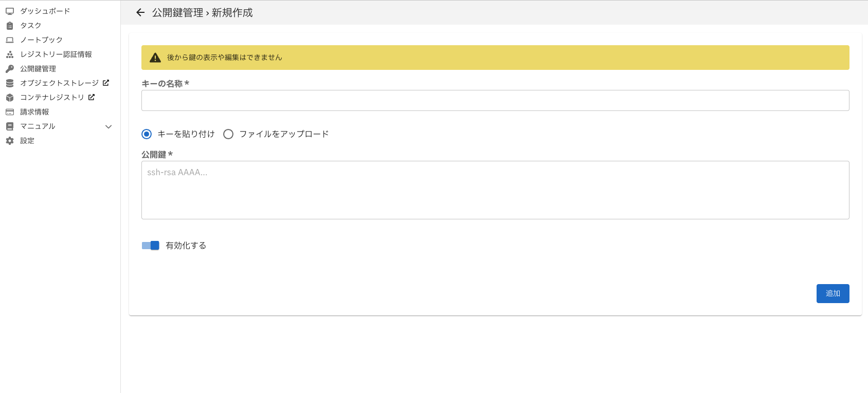Click the registry credentials icon
This screenshot has height=393, width=868.
(x=10, y=54)
